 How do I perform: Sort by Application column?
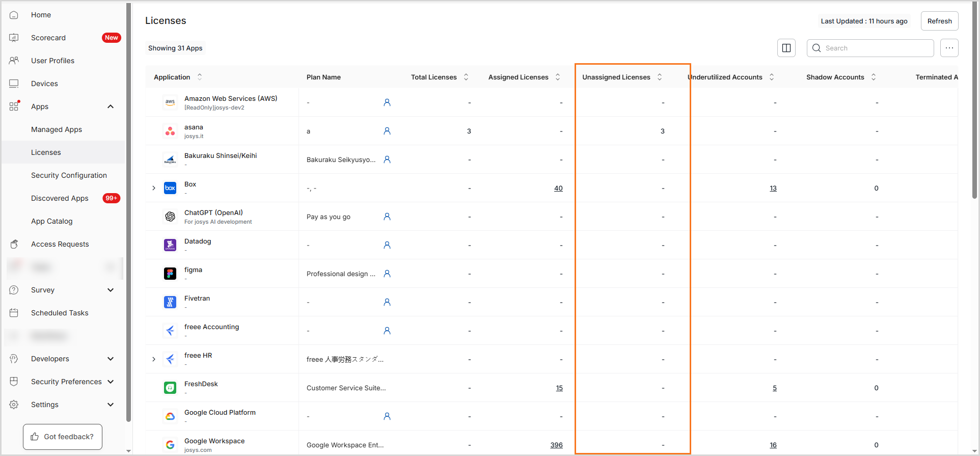pos(200,77)
